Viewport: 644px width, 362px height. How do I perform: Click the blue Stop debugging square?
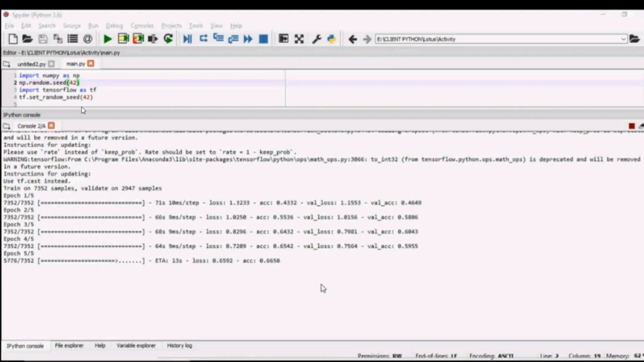coord(263,39)
